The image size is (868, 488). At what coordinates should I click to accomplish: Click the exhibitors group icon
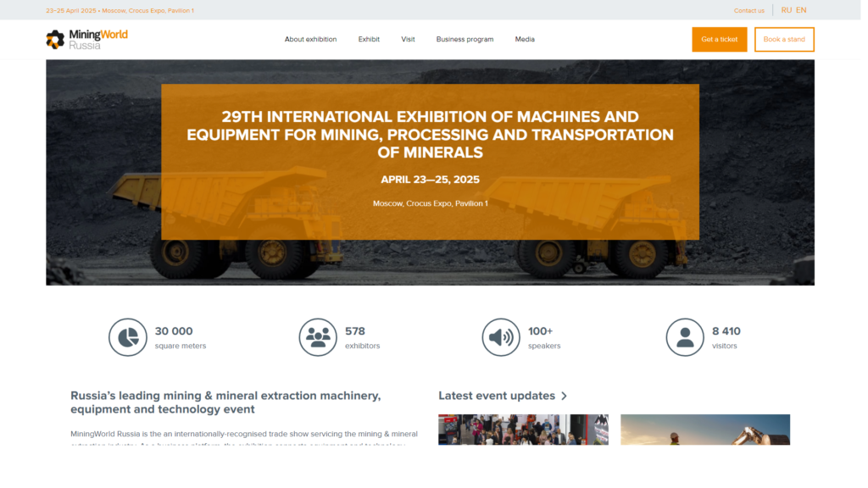coord(318,337)
